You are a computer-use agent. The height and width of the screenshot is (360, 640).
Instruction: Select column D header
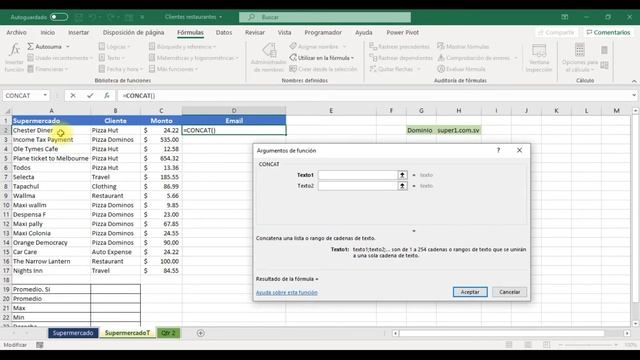[x=234, y=111]
